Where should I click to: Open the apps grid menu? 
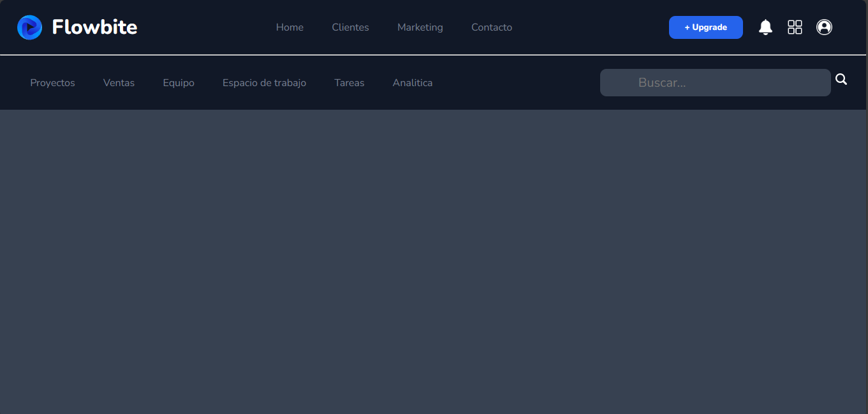point(795,27)
